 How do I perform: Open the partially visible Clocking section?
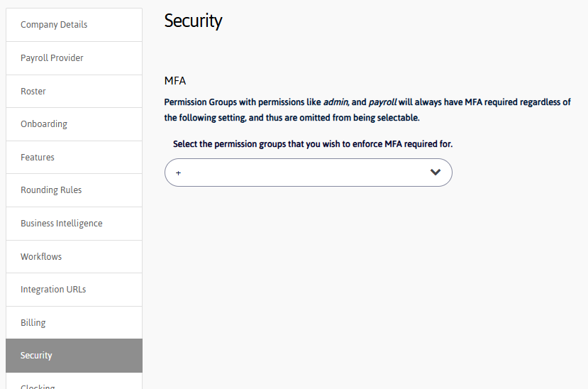[38, 385]
